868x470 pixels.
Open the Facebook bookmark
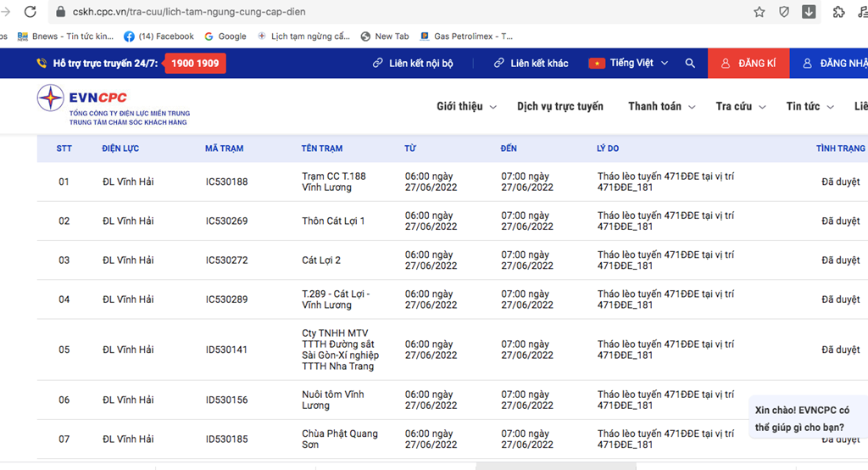coord(159,36)
